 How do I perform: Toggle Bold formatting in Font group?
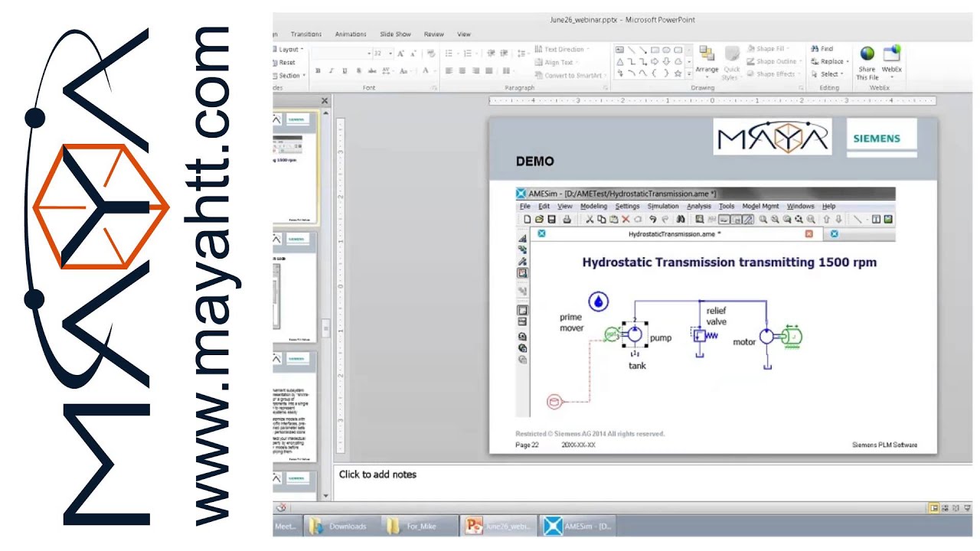tap(318, 71)
